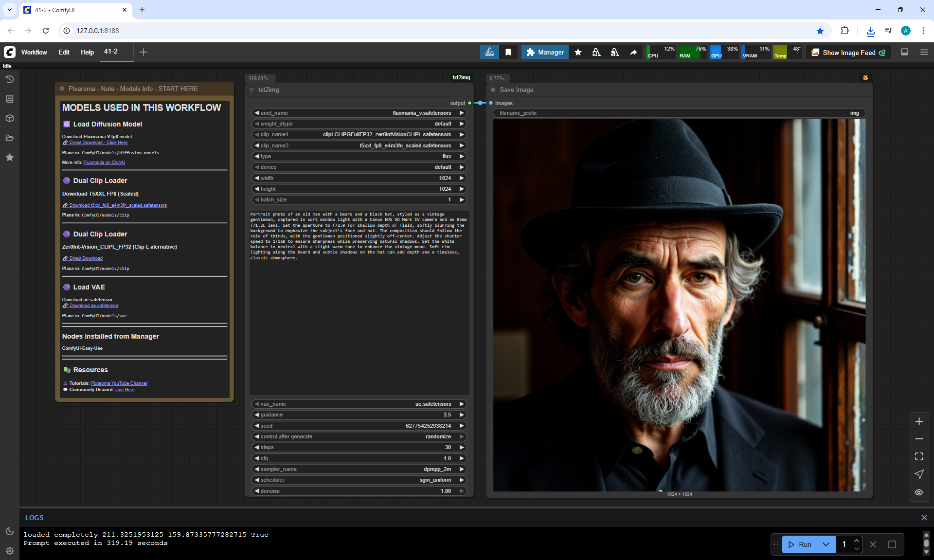Image resolution: width=934 pixels, height=560 pixels.
Task: Open the workflows folder sidebar icon
Action: tap(10, 138)
